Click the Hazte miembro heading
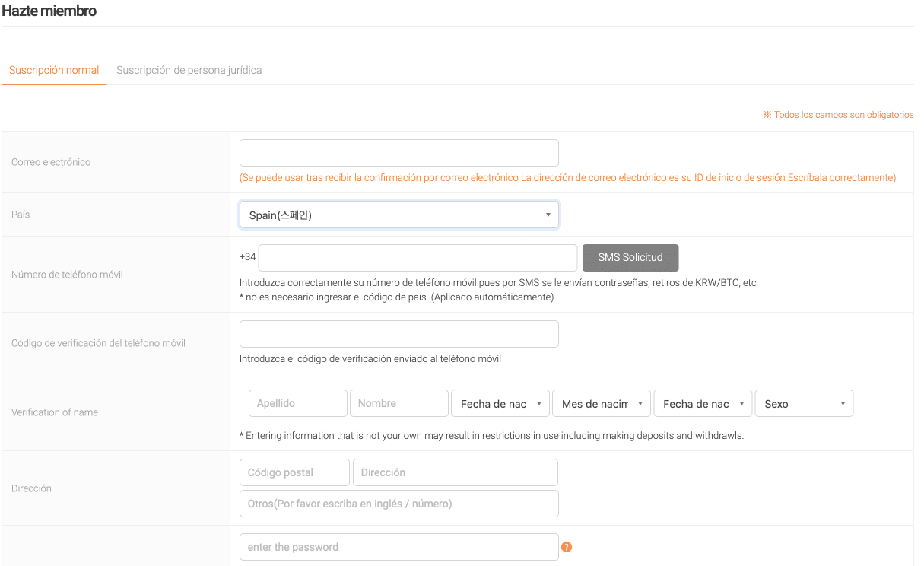This screenshot has height=566, width=924. (49, 11)
